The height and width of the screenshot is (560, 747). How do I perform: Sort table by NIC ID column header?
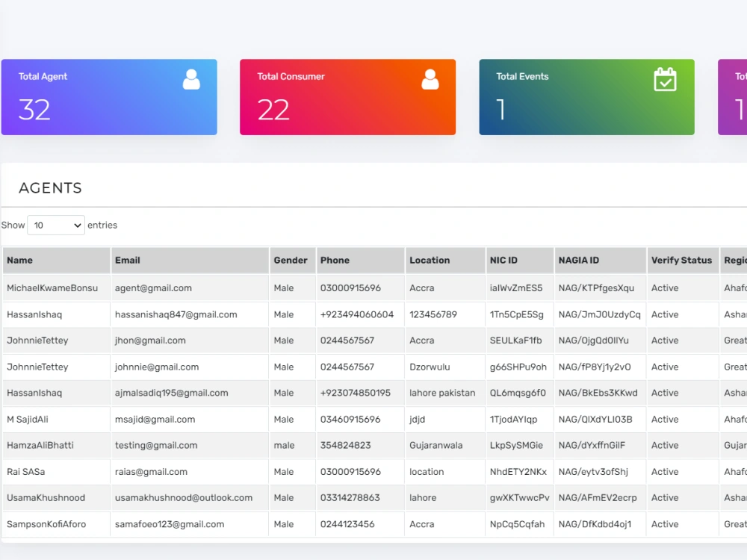click(520, 261)
